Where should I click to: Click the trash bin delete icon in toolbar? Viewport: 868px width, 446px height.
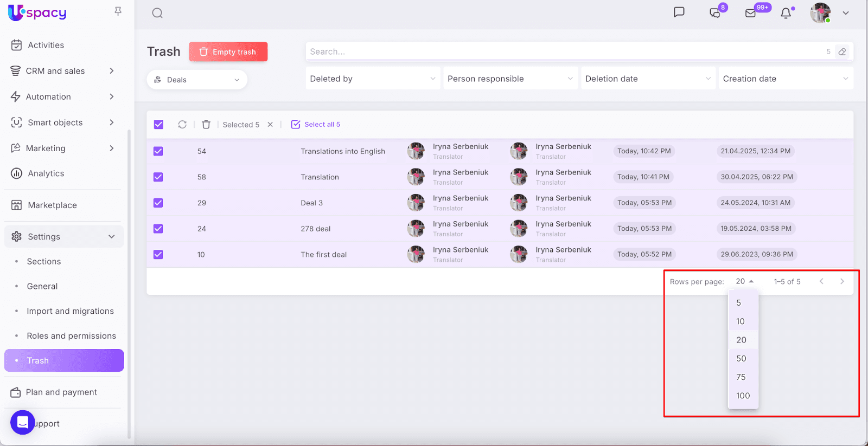pyautogui.click(x=206, y=125)
